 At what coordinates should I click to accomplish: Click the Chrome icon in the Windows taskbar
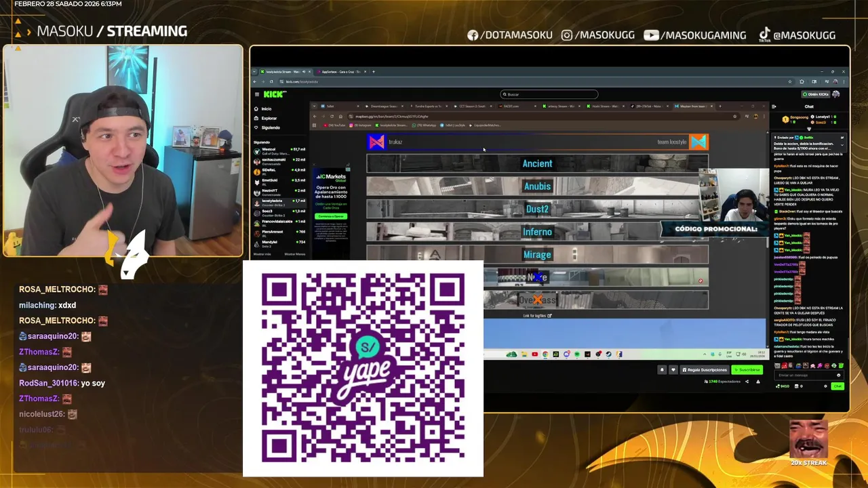tap(545, 354)
